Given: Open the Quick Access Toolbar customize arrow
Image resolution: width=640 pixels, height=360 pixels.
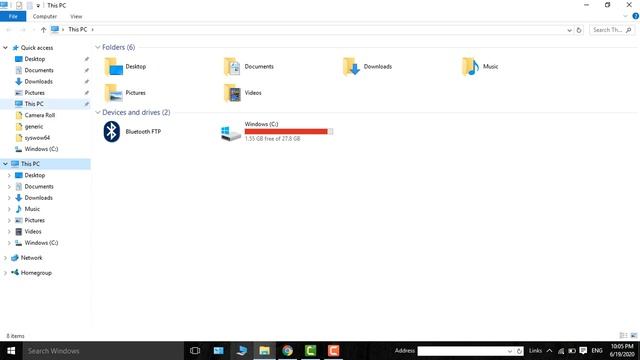Looking at the screenshot, I should (x=38, y=6).
